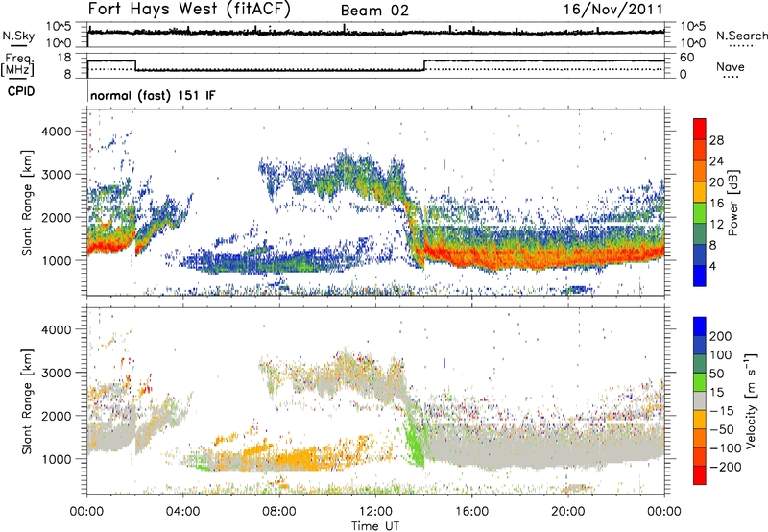Click the -200 tick on Velocity colorbar
768x532 pixels.
726,467
